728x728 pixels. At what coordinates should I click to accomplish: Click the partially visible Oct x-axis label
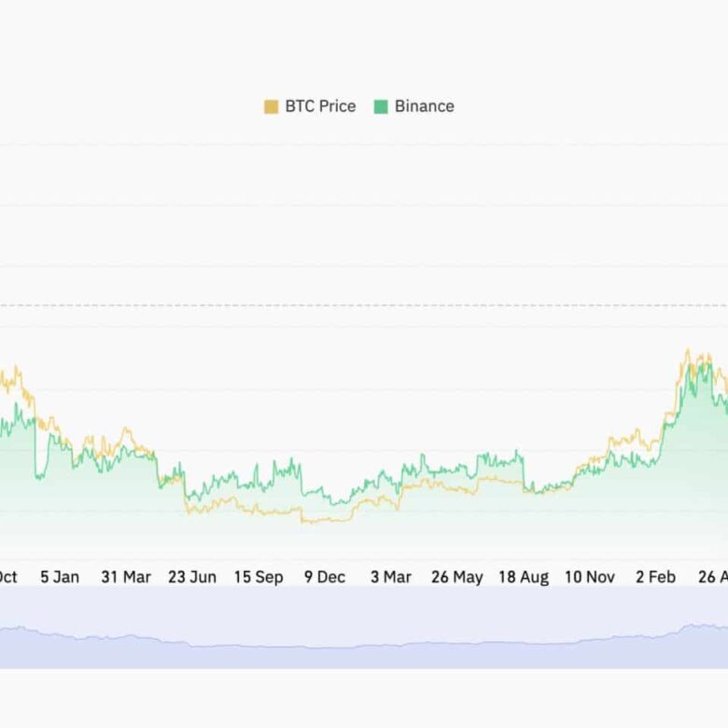coord(7,577)
